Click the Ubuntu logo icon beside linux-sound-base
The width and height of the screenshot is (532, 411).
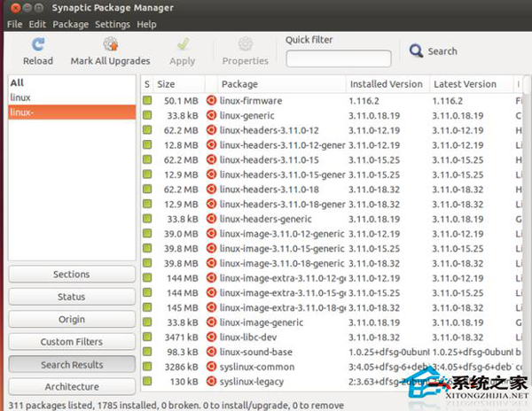(x=211, y=352)
